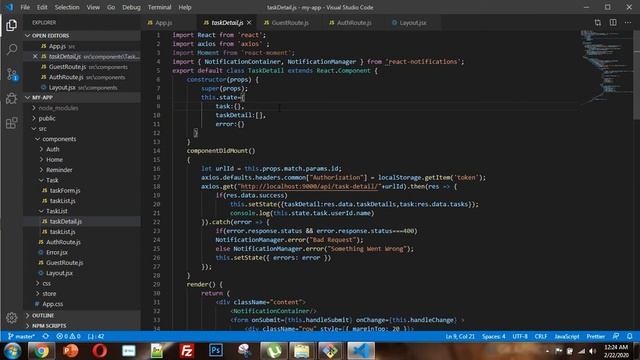This screenshot has height=360, width=640.
Task: Open the Selection menu
Action: coord(67,7)
